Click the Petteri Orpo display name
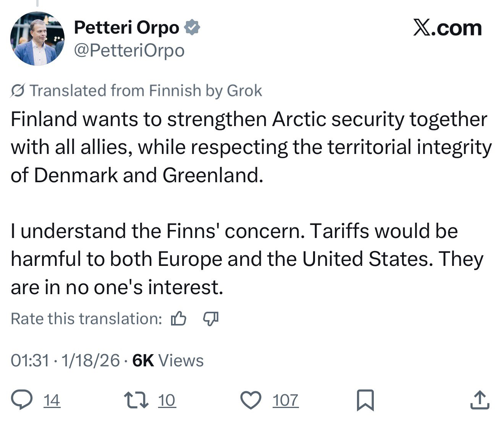Screen dimensions: 504x429 pyautogui.click(x=126, y=28)
